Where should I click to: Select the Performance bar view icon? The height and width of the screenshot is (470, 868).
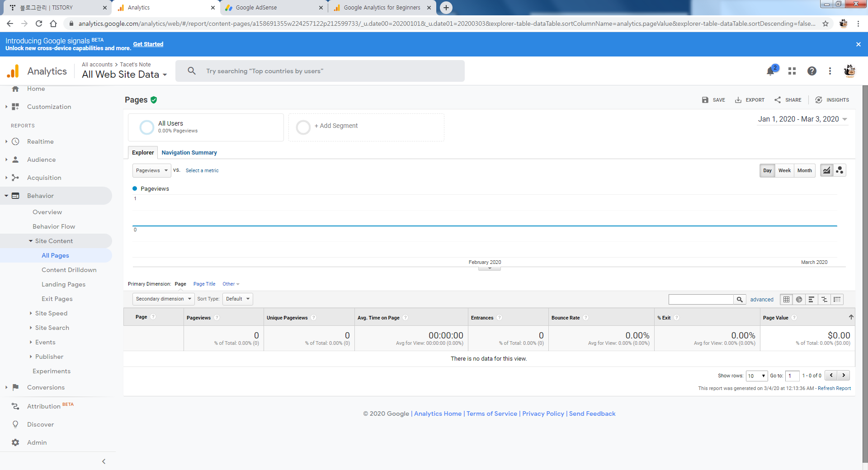point(812,299)
